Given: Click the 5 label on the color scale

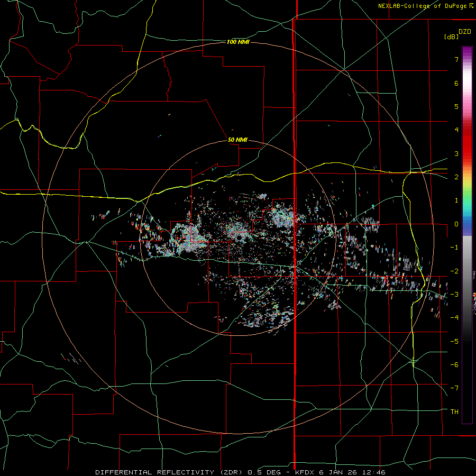Looking at the screenshot, I should tap(456, 106).
